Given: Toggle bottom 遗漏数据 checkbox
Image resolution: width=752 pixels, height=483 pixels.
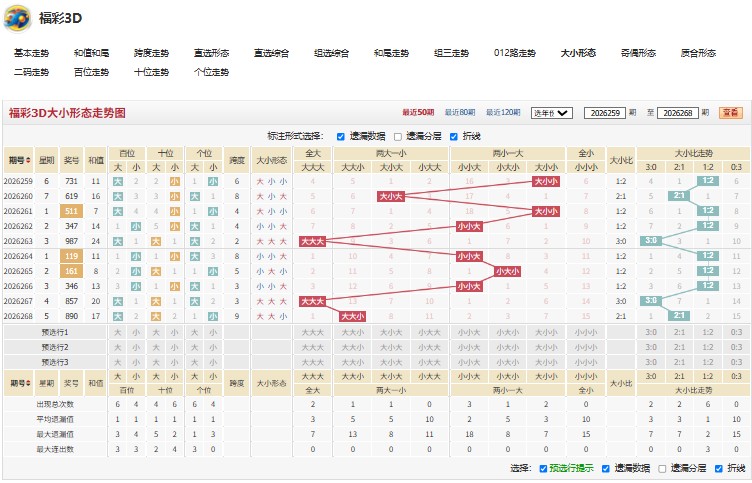Looking at the screenshot, I should click(x=606, y=469).
